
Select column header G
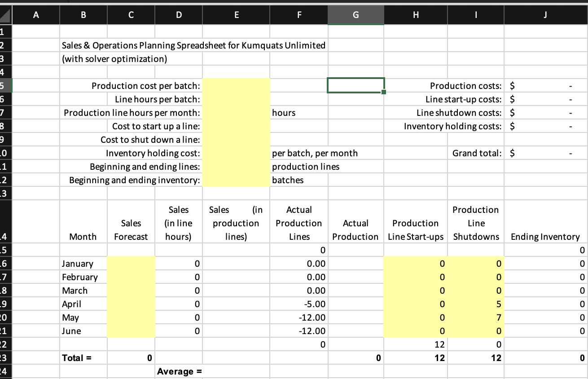pyautogui.click(x=355, y=14)
